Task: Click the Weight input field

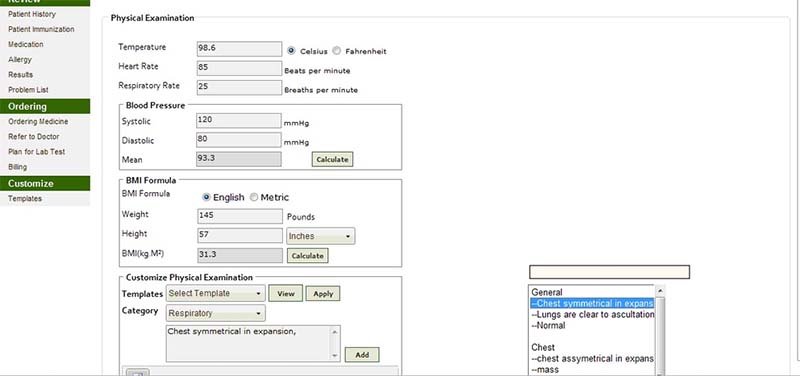Action: tap(240, 216)
